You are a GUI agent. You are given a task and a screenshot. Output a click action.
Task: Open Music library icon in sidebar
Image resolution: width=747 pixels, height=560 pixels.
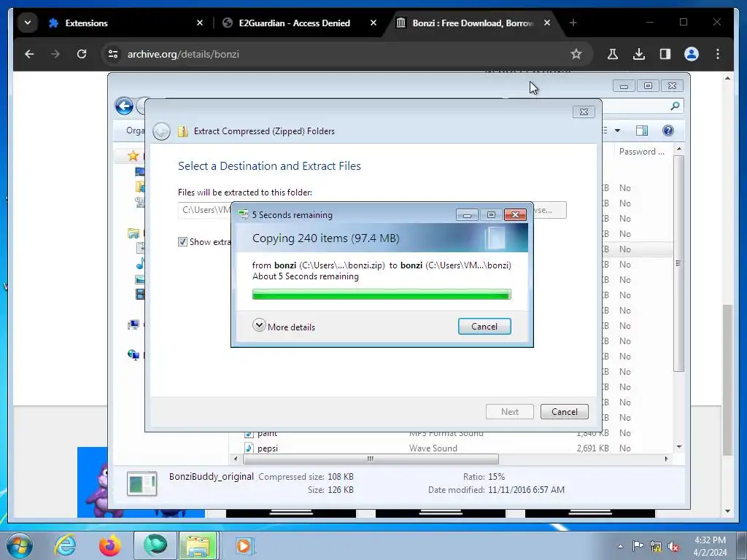140,263
